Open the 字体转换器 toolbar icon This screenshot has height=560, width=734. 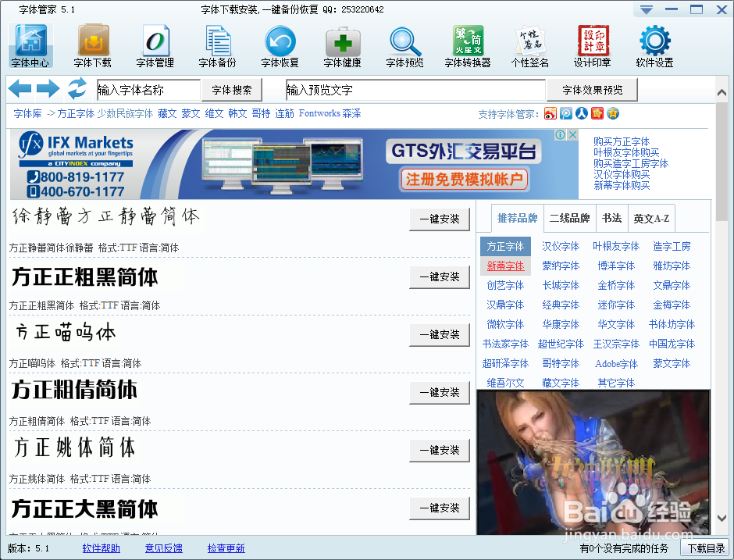coord(468,46)
